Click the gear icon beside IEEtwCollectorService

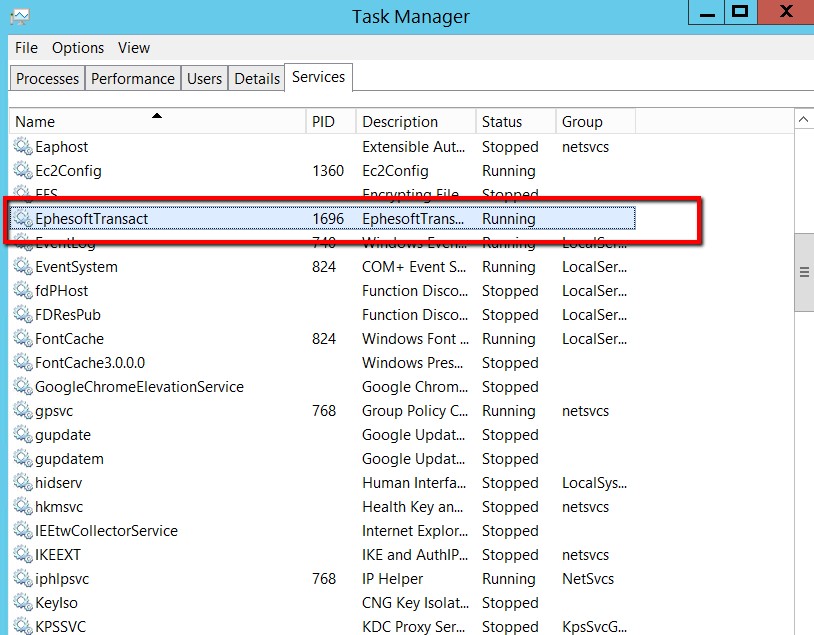pyautogui.click(x=23, y=530)
